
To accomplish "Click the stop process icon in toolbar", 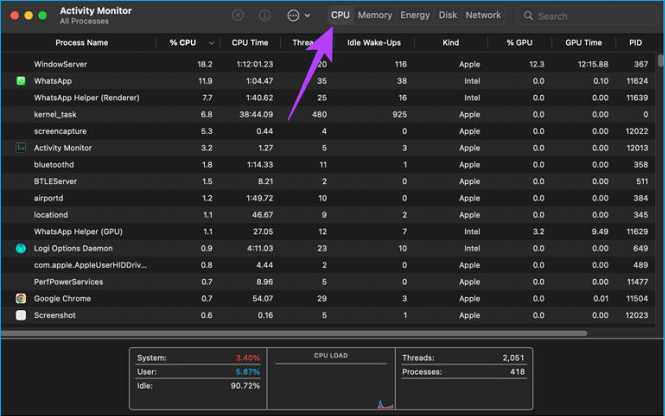I will click(237, 16).
